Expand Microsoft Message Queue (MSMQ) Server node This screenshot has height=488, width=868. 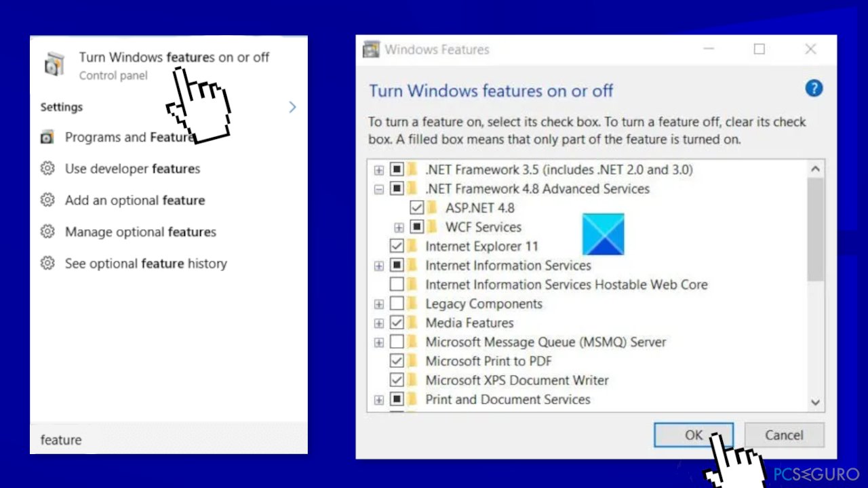[x=379, y=342]
